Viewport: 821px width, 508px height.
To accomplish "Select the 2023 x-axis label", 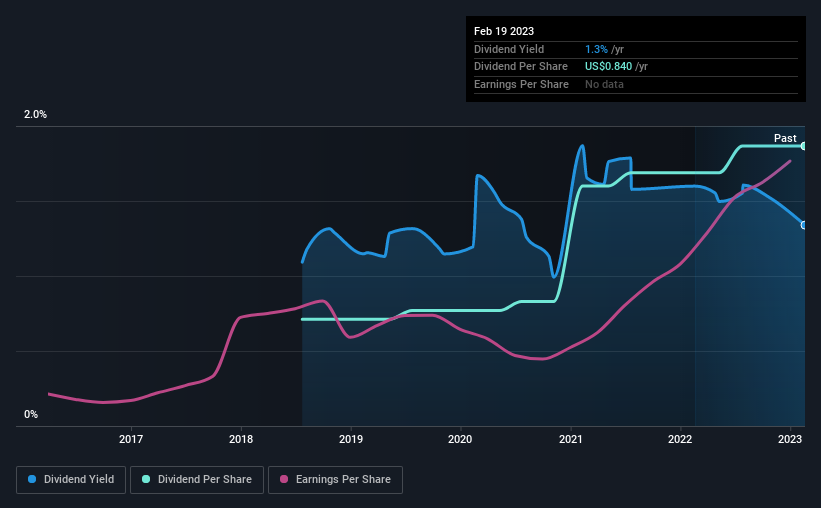I will tap(790, 439).
